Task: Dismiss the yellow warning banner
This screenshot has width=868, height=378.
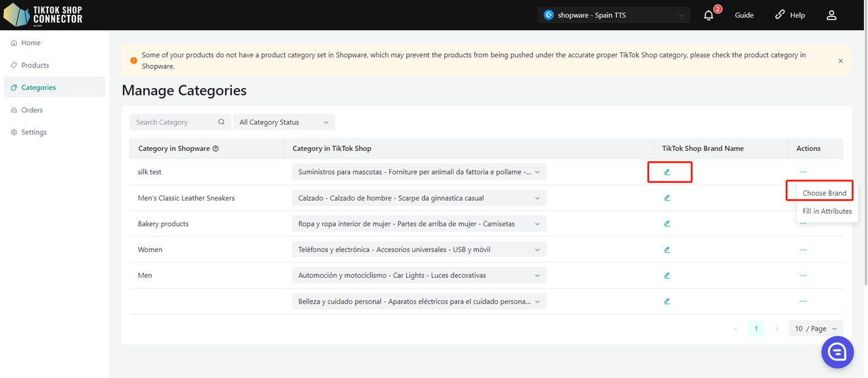Action: pos(840,61)
